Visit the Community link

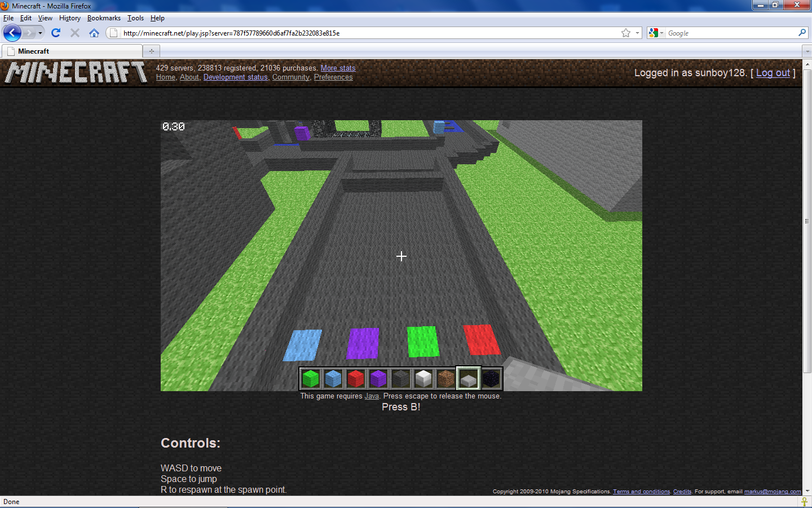[291, 77]
